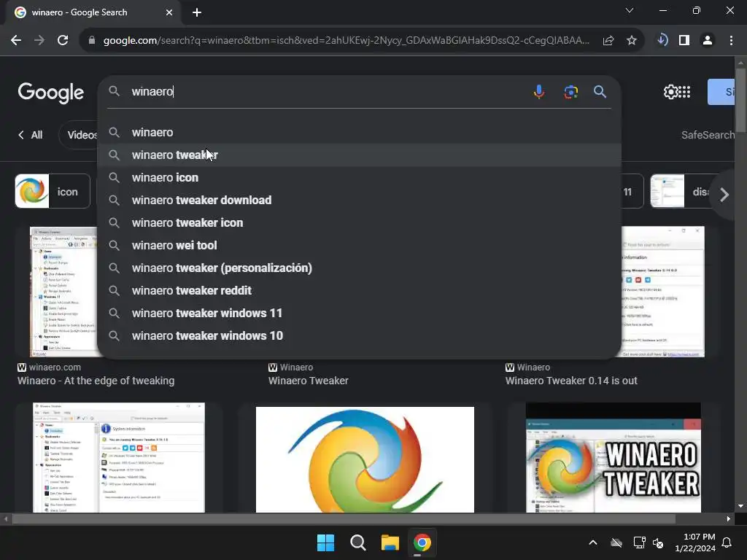Select suggestion "winaero tweaker icon"
The width and height of the screenshot is (747, 560).
click(359, 223)
